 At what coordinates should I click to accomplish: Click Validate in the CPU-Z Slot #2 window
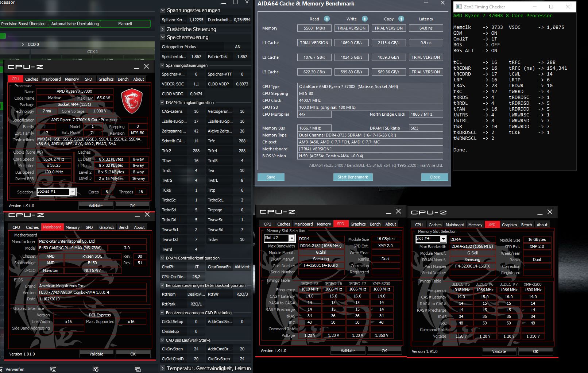(348, 351)
